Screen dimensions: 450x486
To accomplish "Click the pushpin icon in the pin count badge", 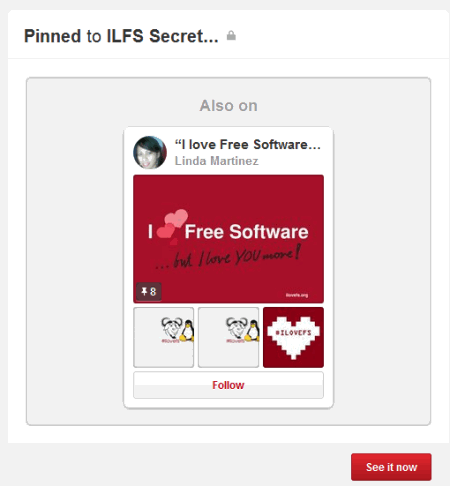I will tap(144, 291).
